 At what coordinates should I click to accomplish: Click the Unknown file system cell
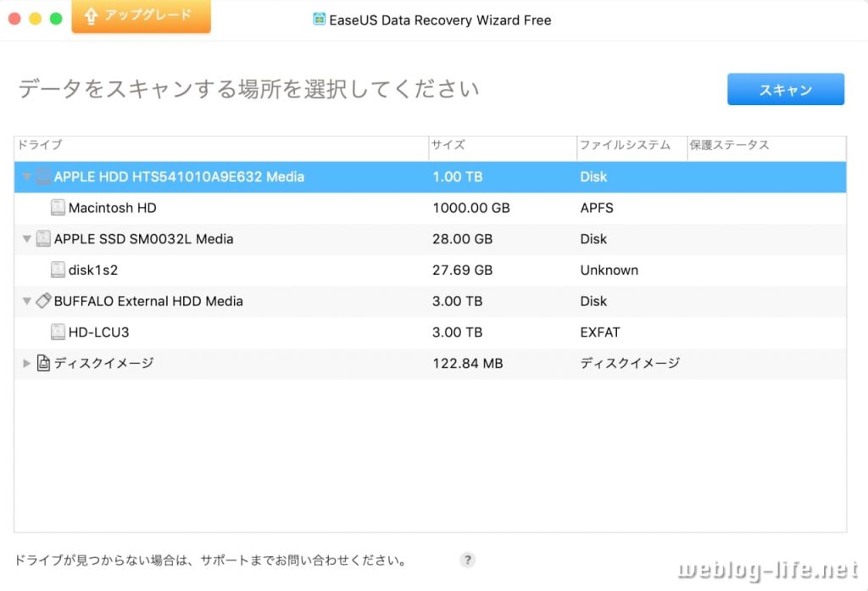[x=609, y=270]
